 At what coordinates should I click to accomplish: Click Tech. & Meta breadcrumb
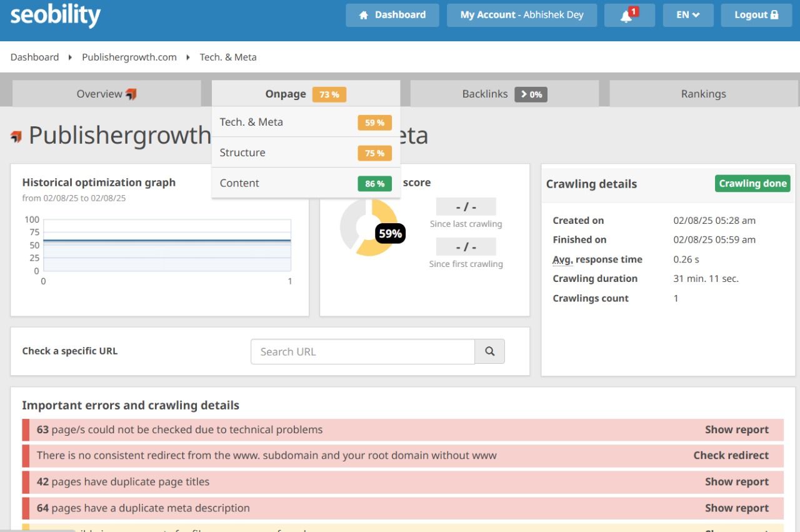pos(228,57)
